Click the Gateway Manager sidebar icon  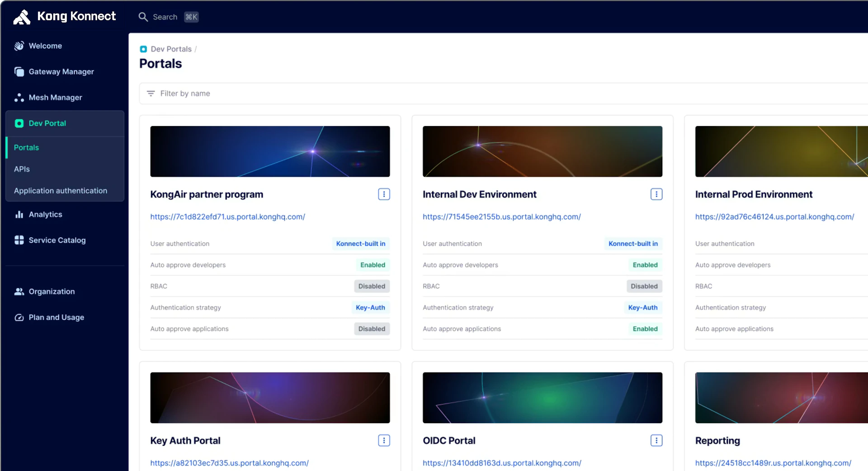click(19, 71)
